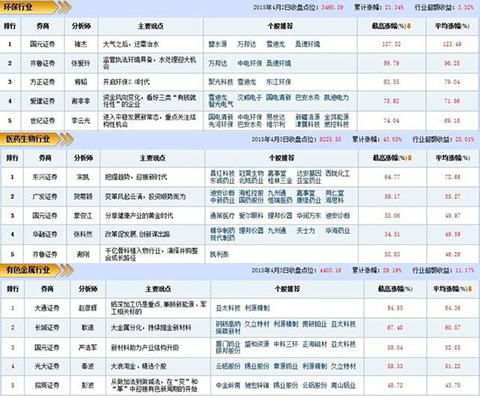Click chevron arrows next to 有色金属行业 header
Viewport: 480px width, 396px height.
pyautogui.click(x=67, y=270)
